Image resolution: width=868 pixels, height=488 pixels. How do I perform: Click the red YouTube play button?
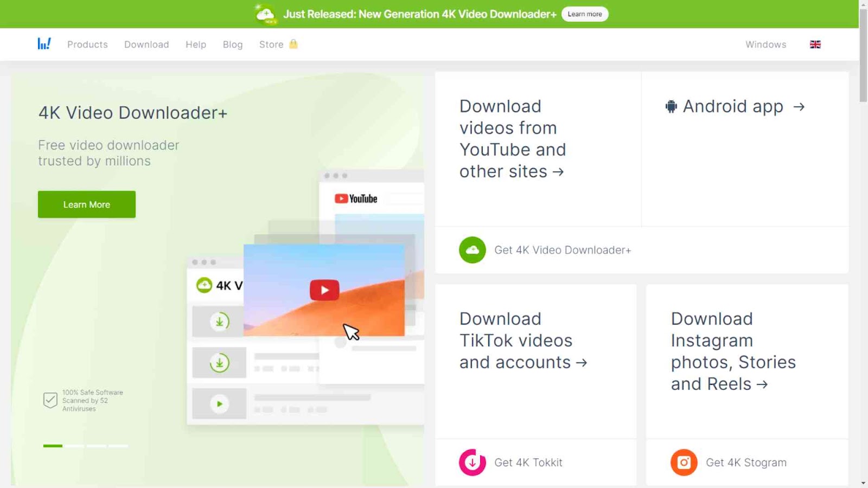pos(324,290)
